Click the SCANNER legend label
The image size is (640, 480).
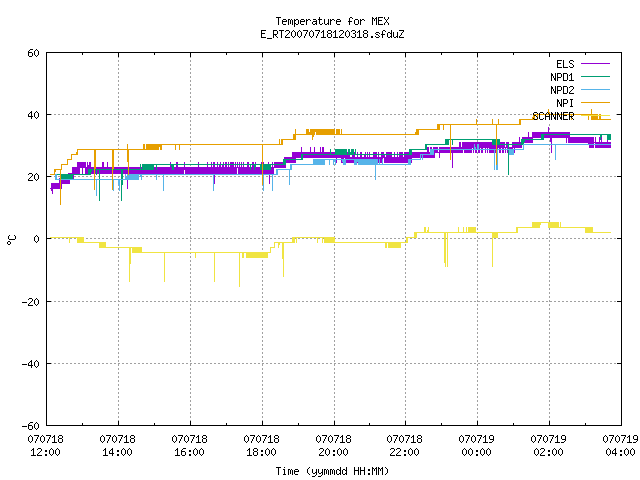553,116
